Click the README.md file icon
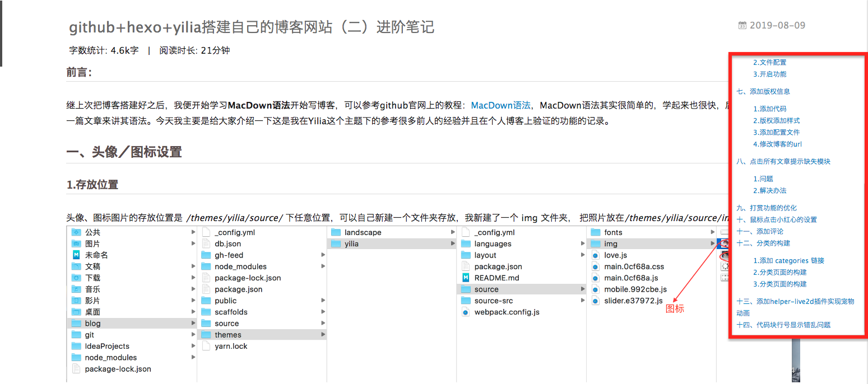Image resolution: width=868 pixels, height=384 pixels. pos(466,278)
